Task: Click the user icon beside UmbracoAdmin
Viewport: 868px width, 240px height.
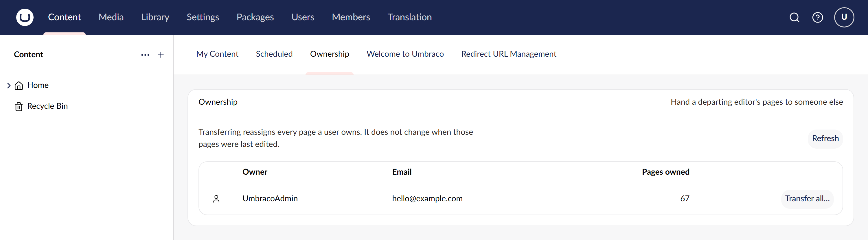Action: (x=216, y=199)
